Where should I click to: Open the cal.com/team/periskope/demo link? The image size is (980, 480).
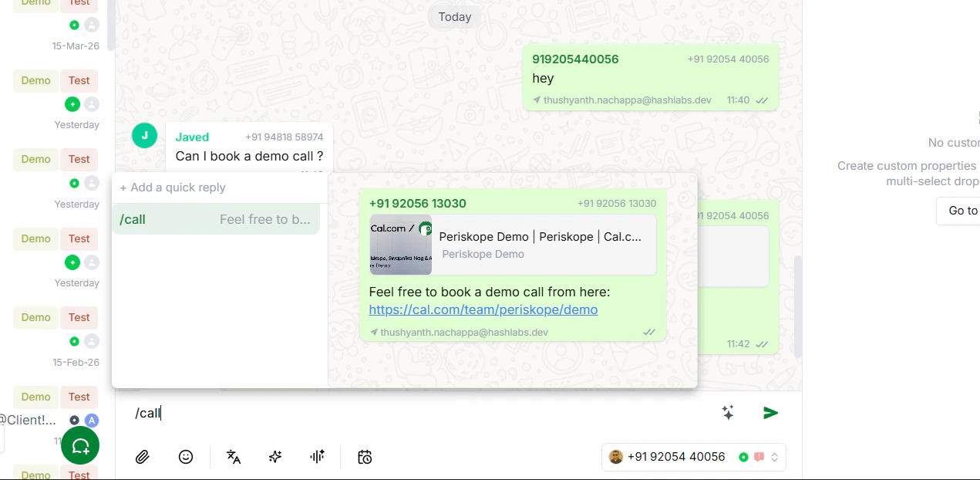point(483,309)
